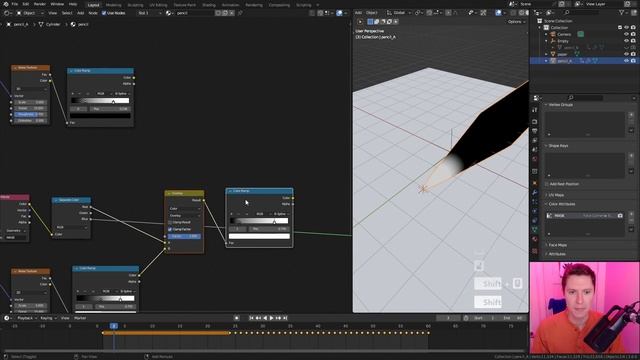The height and width of the screenshot is (360, 640).
Task: Open the File menu
Action: coord(15,4)
